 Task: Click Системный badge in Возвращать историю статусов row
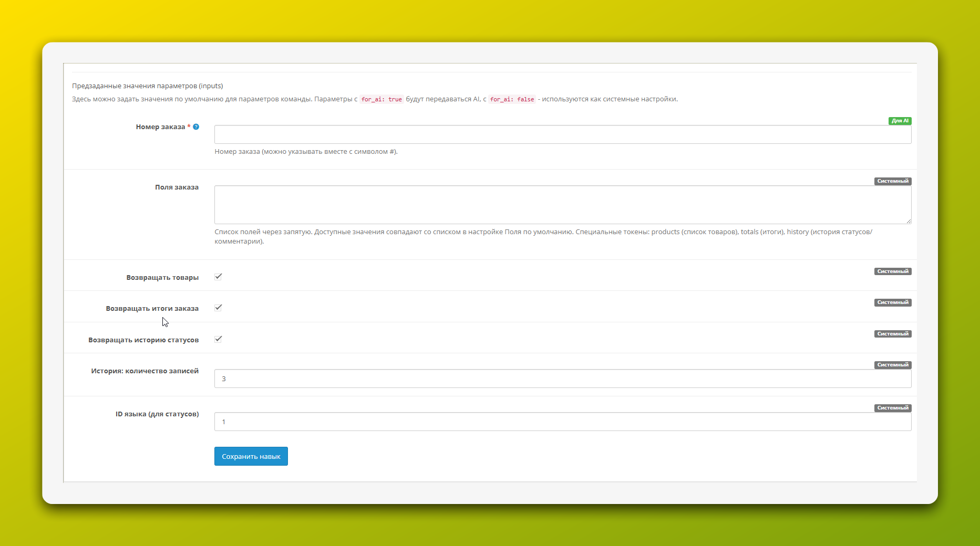892,334
